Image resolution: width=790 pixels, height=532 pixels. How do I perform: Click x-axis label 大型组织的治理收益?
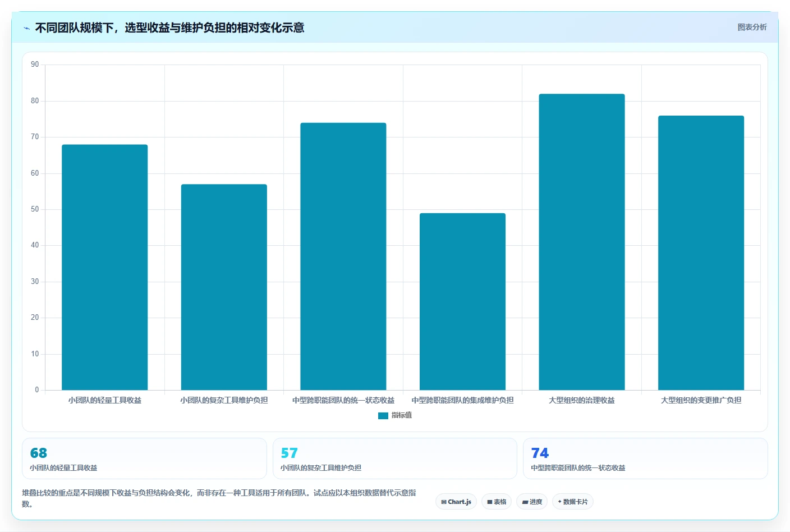click(x=582, y=400)
